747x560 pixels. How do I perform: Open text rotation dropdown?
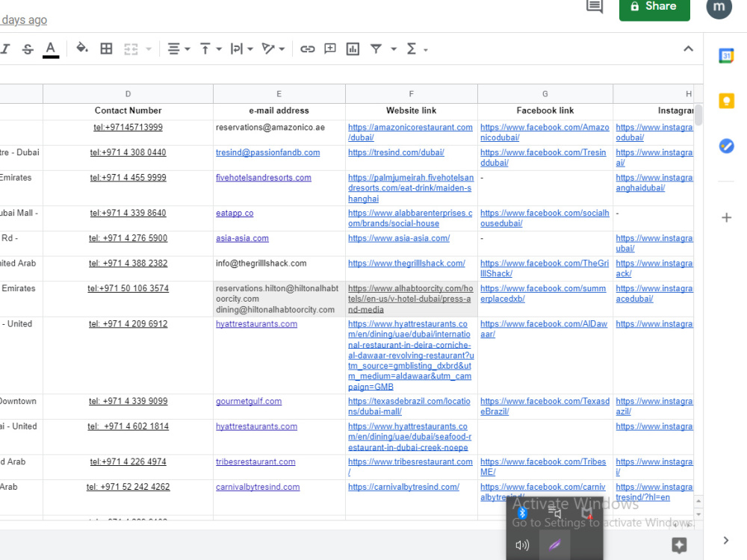tap(273, 49)
